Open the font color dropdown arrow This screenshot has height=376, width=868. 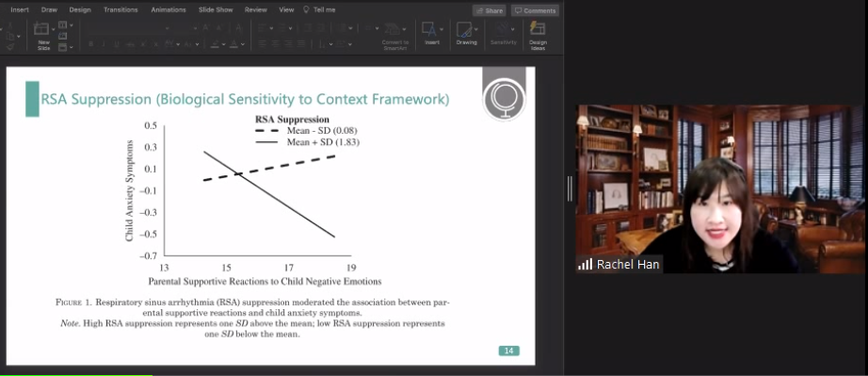tap(243, 43)
